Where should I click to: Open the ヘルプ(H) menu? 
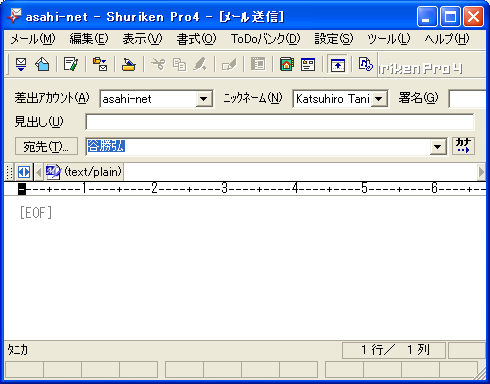(447, 39)
